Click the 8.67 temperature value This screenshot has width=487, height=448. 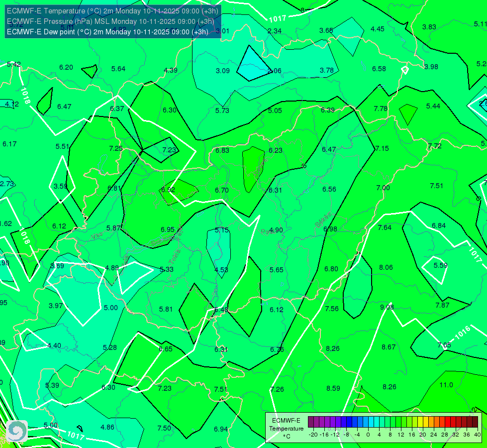[x=389, y=347]
